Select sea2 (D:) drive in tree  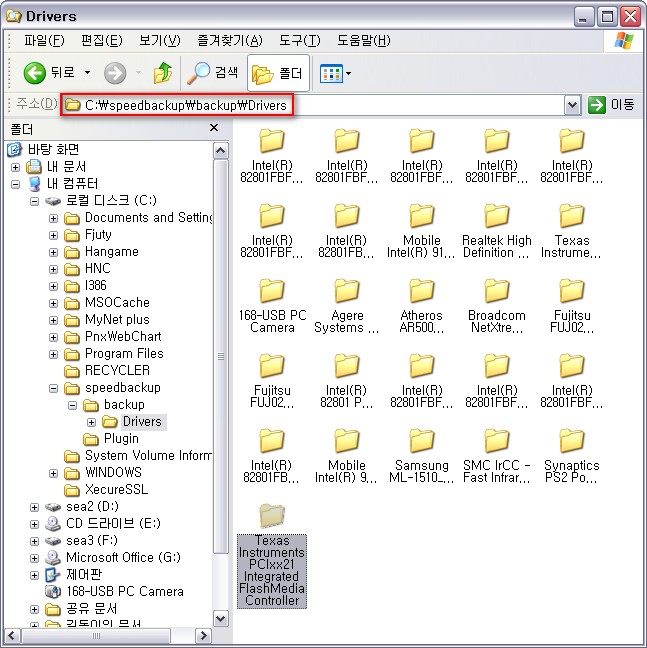92,506
